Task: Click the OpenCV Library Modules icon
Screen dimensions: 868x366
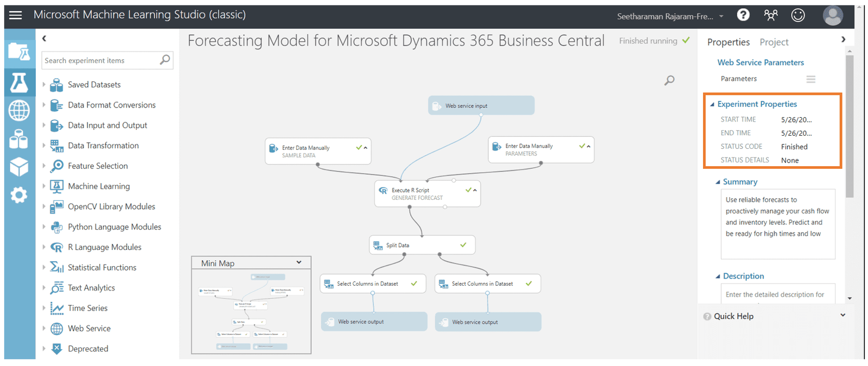Action: 56,206
